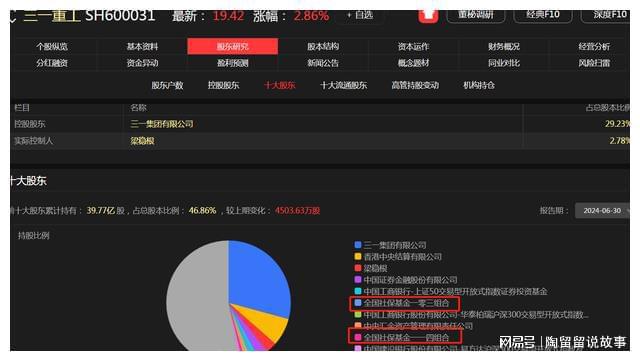
Task: Switch to 基本资料 tab
Action: coord(142,47)
